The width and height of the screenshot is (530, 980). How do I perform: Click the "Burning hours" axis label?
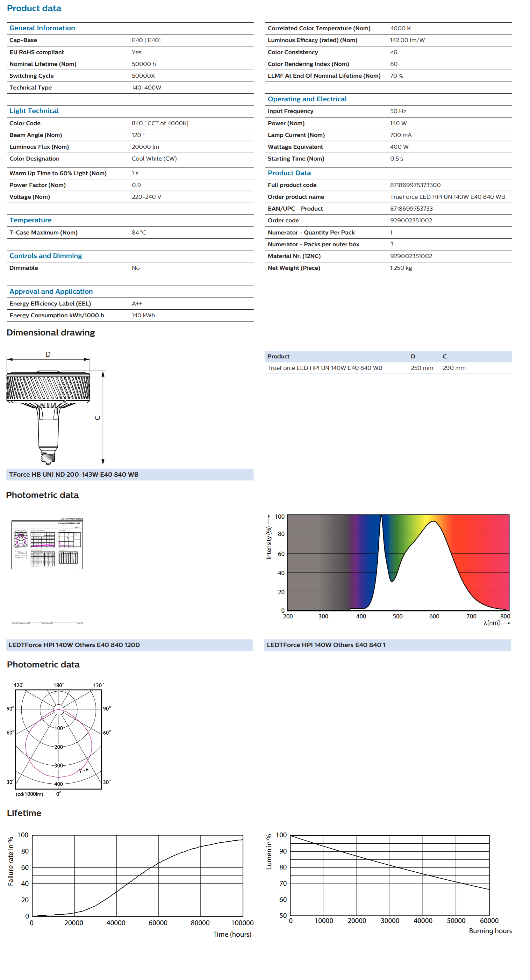[490, 931]
